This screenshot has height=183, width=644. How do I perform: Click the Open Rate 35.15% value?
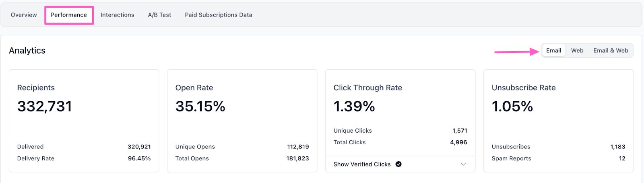pyautogui.click(x=200, y=106)
